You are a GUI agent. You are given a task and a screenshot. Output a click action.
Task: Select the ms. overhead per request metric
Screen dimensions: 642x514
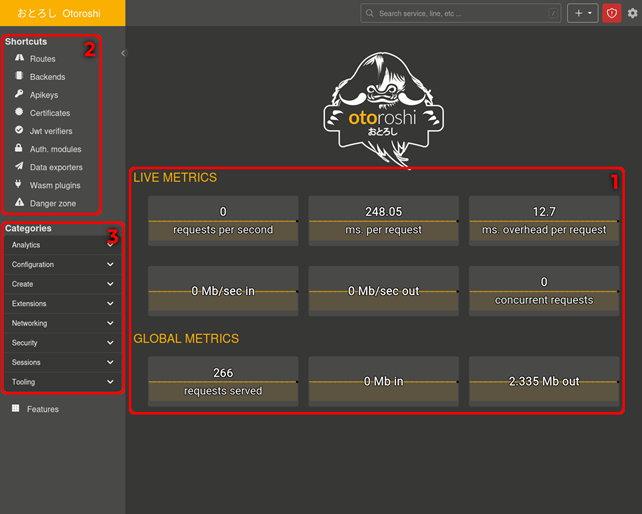(544, 221)
